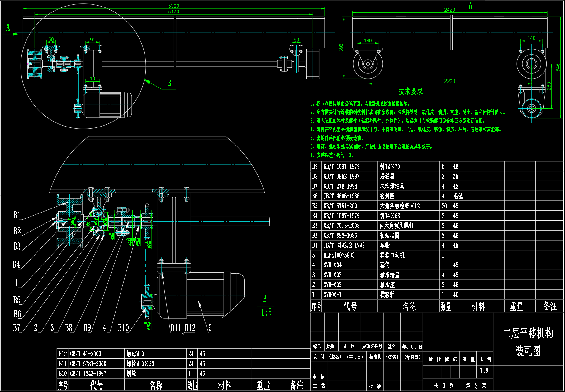This screenshot has width=565, height=392.
Task: Select the view label A at top right
Action: coord(470,5)
